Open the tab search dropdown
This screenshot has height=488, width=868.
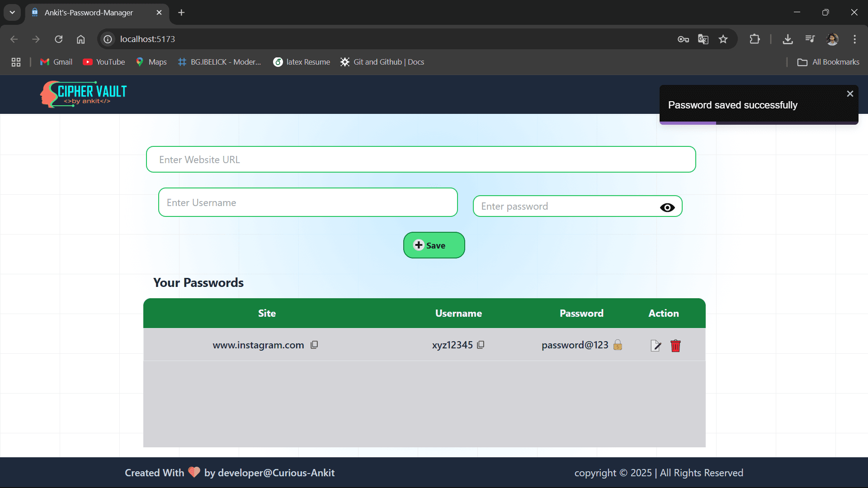pos(12,13)
